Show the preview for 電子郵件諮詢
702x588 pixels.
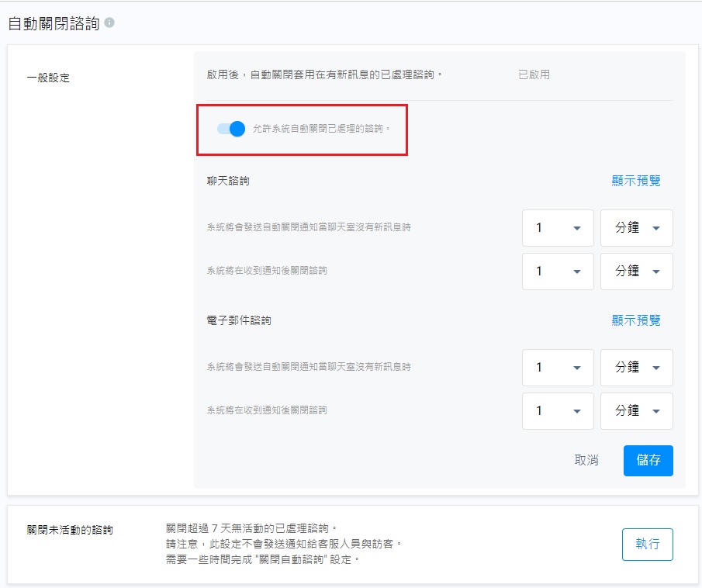coord(635,319)
